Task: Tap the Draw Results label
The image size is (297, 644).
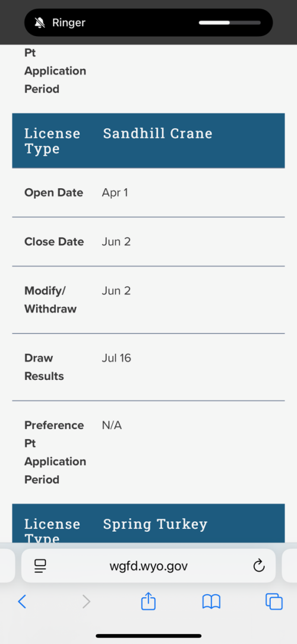Action: [44, 367]
